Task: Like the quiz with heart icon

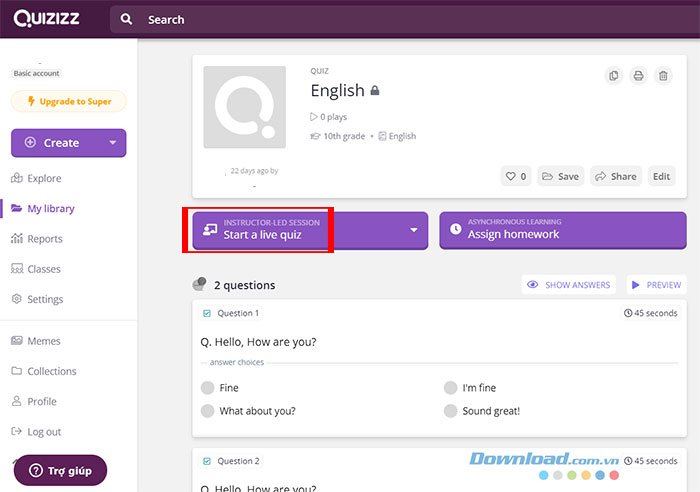Action: tap(516, 176)
